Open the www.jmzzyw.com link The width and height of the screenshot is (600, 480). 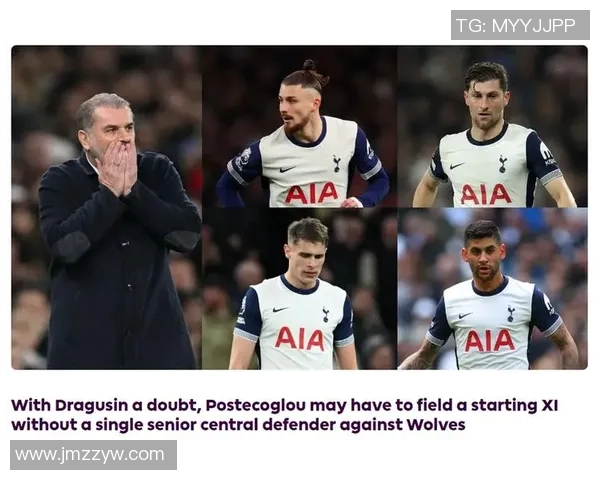tap(93, 455)
